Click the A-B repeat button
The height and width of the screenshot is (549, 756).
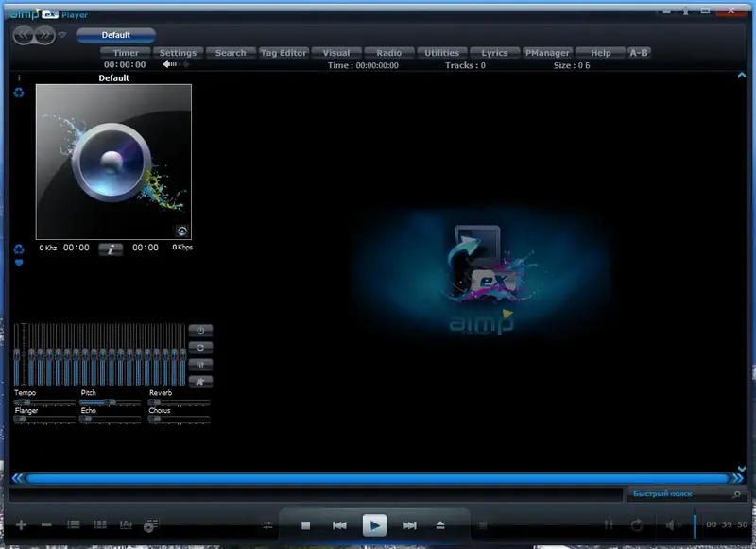[639, 53]
